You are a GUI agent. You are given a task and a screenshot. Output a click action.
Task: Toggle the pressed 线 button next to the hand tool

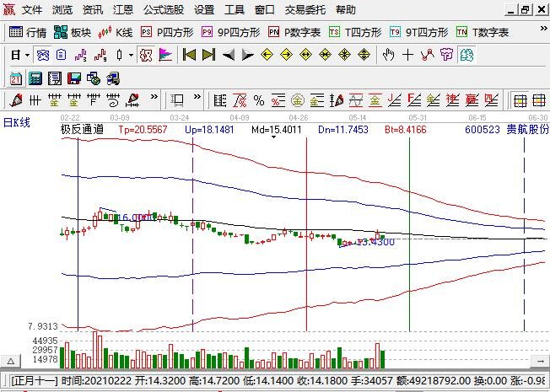point(466,55)
